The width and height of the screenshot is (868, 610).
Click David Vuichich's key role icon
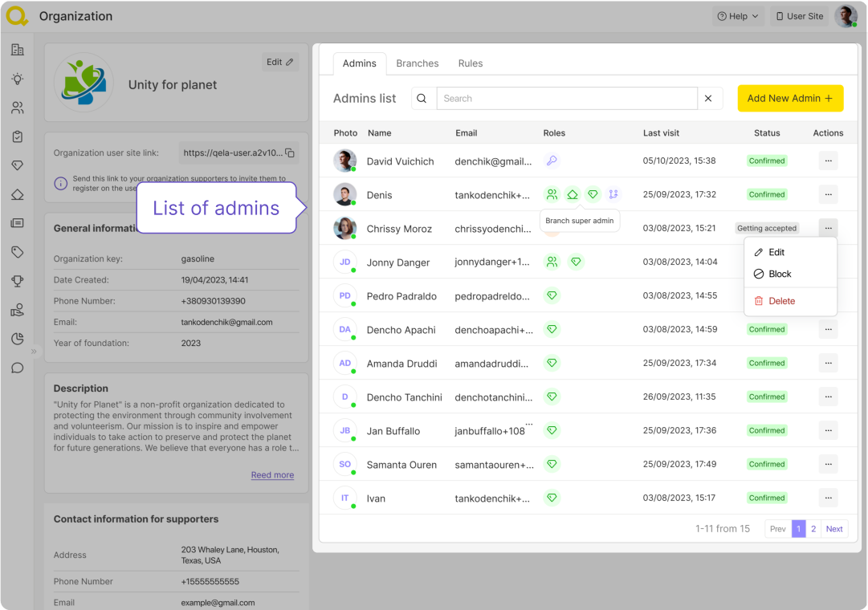pyautogui.click(x=552, y=161)
